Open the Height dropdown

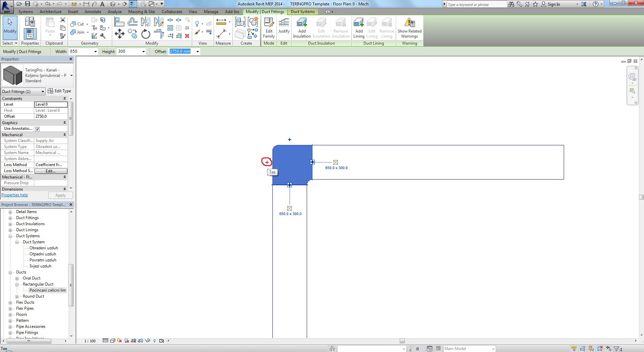(143, 52)
